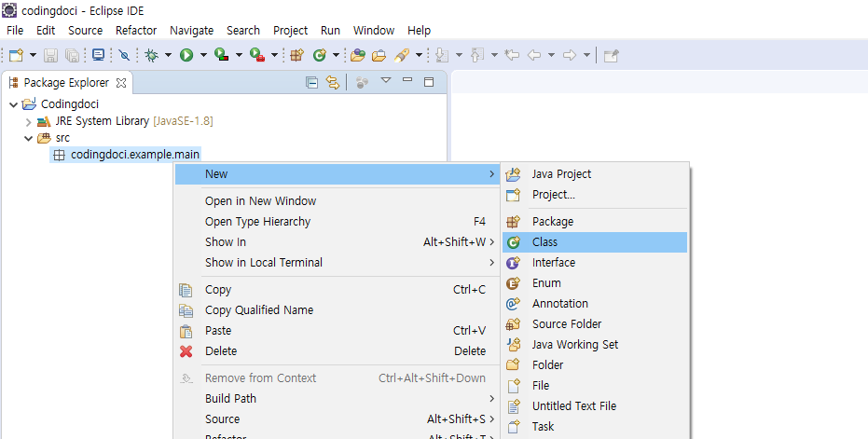The width and height of the screenshot is (868, 439).
Task: Open Package Explorer View Menu triangle
Action: (x=386, y=81)
